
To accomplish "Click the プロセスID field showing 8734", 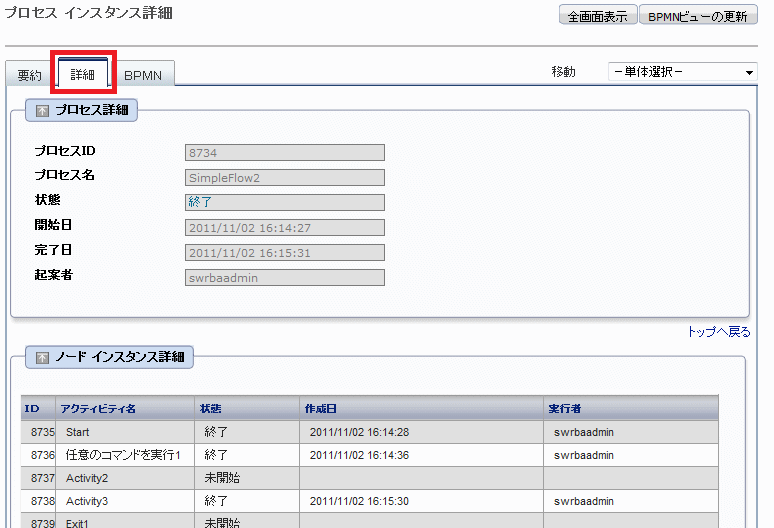I will point(285,153).
